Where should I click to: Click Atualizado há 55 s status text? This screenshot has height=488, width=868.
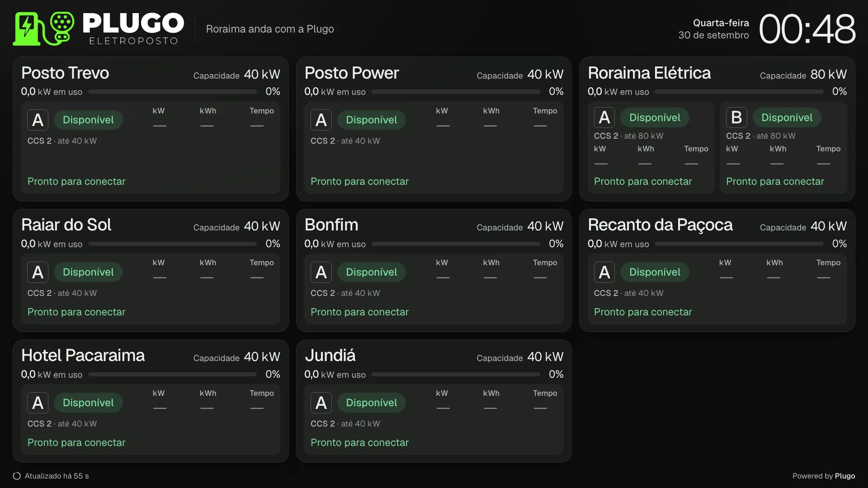point(57,476)
